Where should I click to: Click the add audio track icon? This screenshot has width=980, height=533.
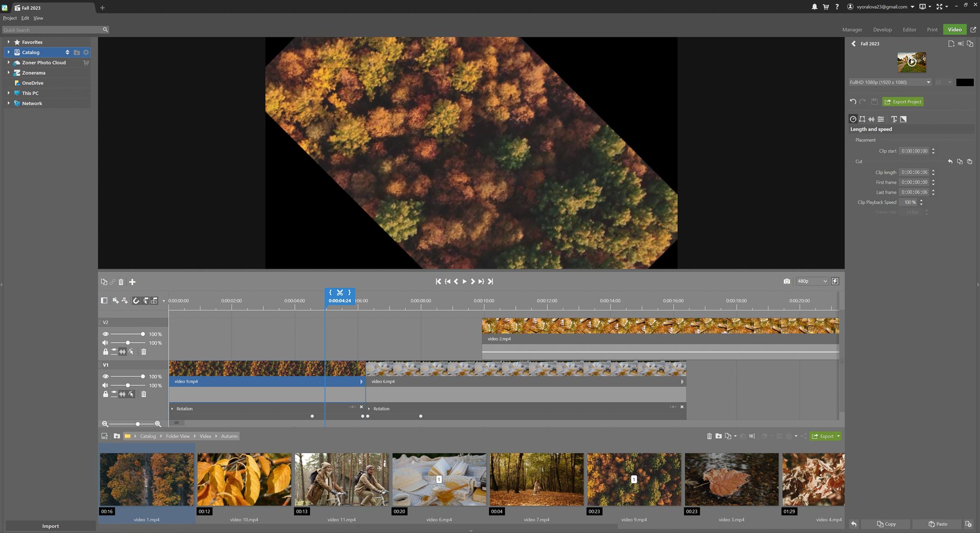coord(125,300)
